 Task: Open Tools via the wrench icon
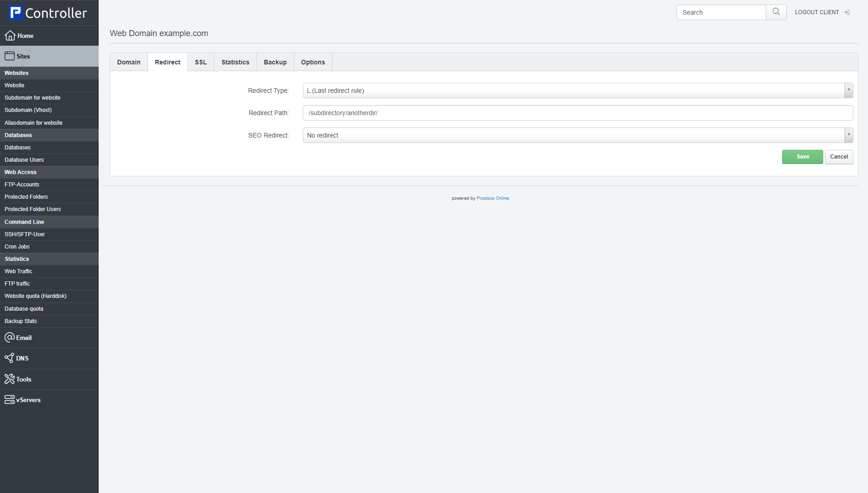pos(10,379)
